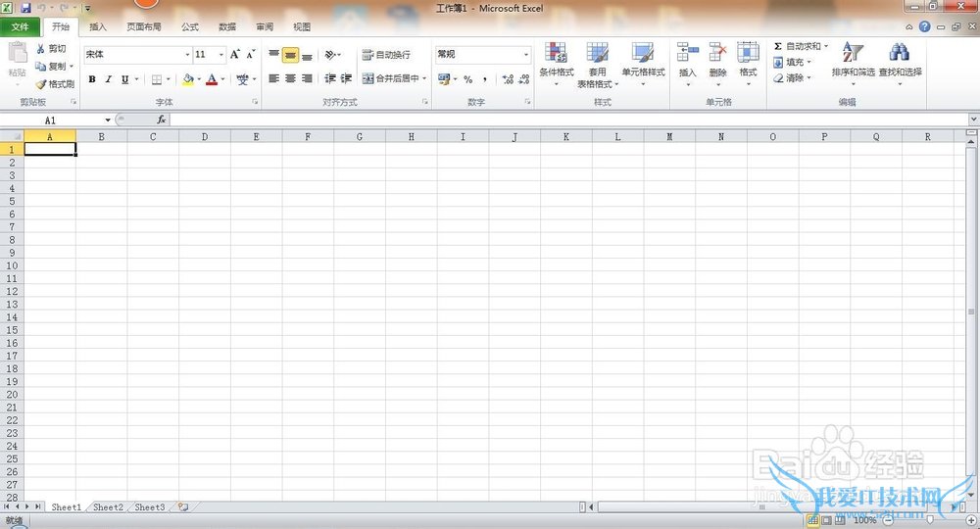Increase font size with large A icon

(x=234, y=54)
